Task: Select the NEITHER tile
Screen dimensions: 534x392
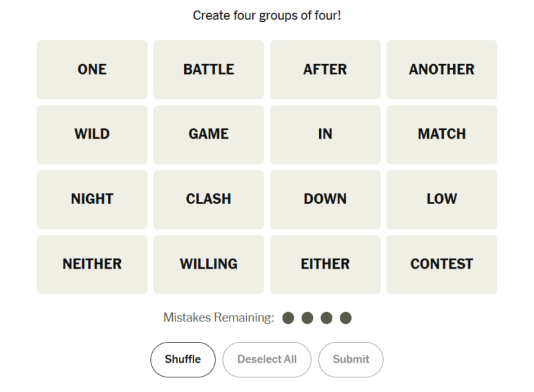Action: point(92,264)
